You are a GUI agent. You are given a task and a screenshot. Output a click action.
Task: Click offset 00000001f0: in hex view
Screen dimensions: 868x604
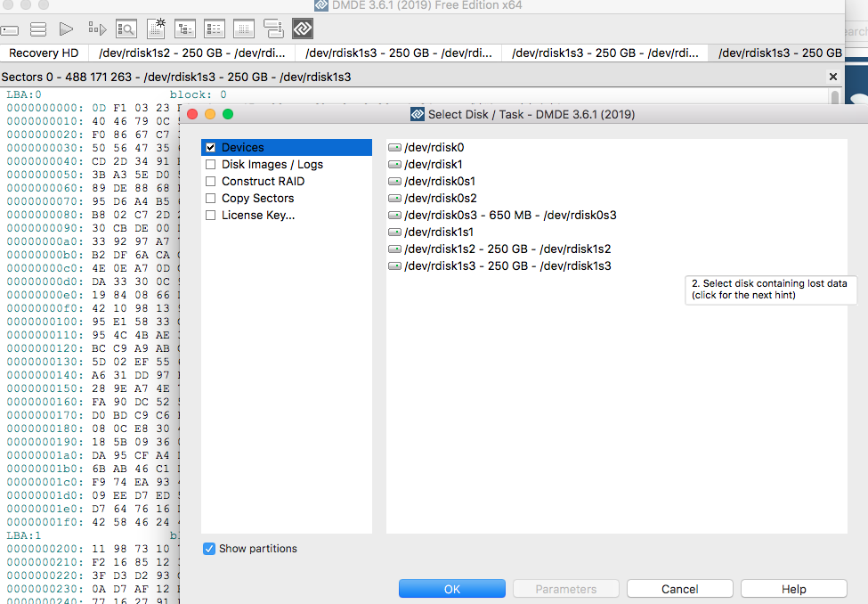click(45, 522)
